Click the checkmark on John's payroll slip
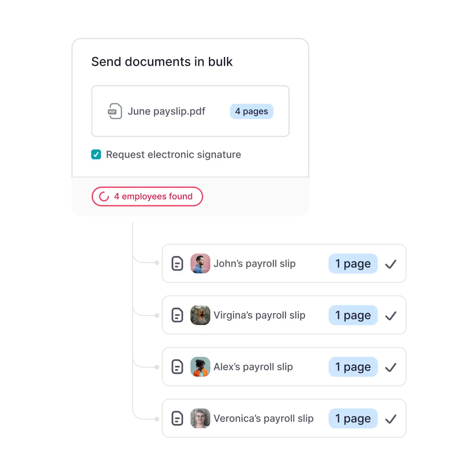The image size is (476, 476). point(390,264)
